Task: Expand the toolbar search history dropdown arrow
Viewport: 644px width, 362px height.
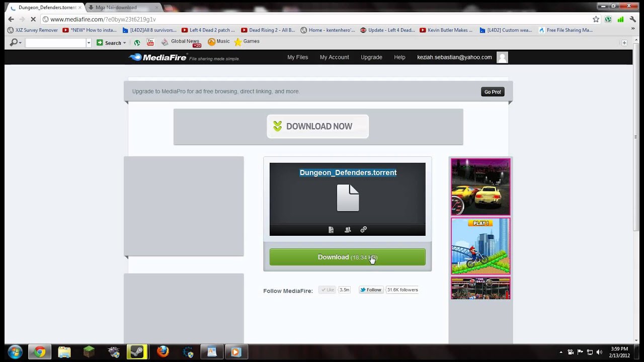Action: [89, 43]
